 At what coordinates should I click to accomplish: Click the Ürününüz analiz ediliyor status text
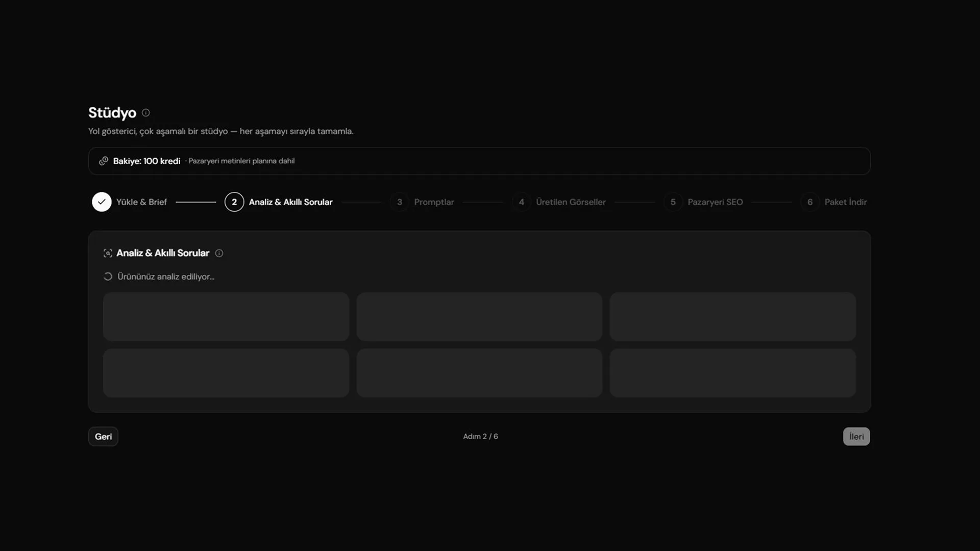(166, 277)
